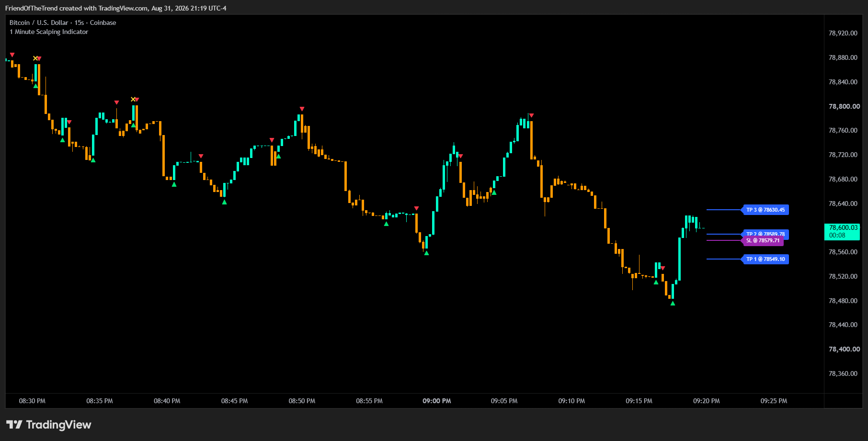
Task: Click the 78,360.00 price axis label
Action: coord(843,373)
